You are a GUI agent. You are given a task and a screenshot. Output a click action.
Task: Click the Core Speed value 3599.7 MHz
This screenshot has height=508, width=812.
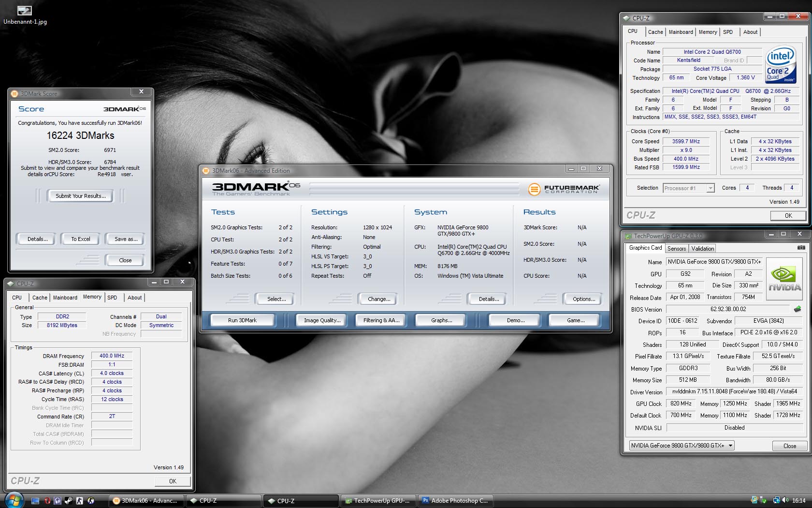pos(685,141)
